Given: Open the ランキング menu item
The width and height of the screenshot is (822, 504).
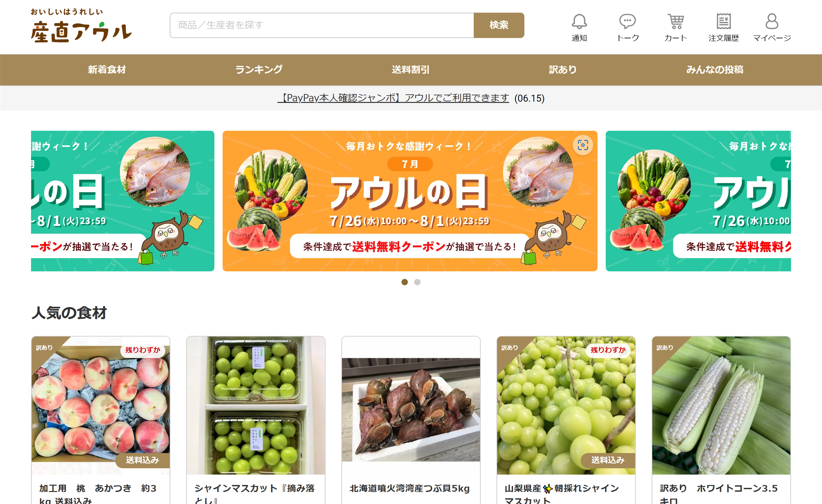Looking at the screenshot, I should [x=259, y=70].
